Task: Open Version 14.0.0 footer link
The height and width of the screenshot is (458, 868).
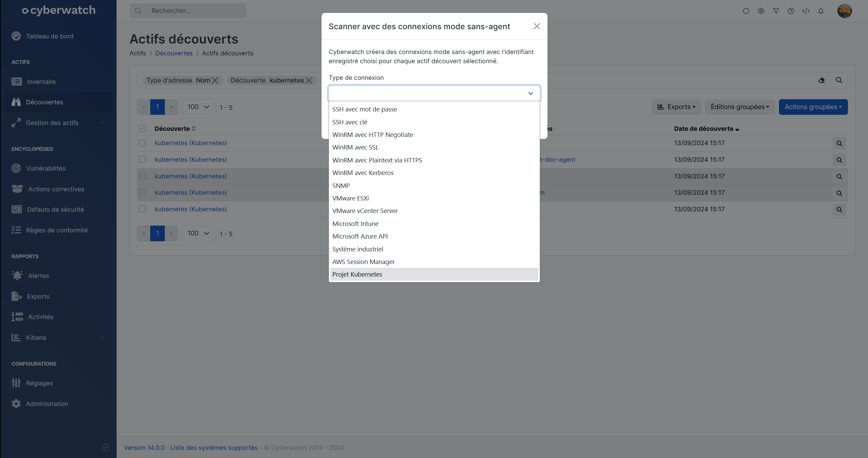Action: click(144, 447)
